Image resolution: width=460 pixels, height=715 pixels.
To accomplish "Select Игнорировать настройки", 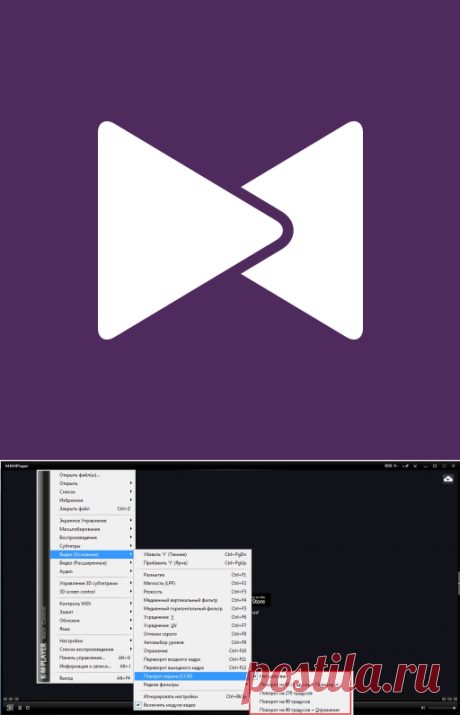I will point(192,696).
